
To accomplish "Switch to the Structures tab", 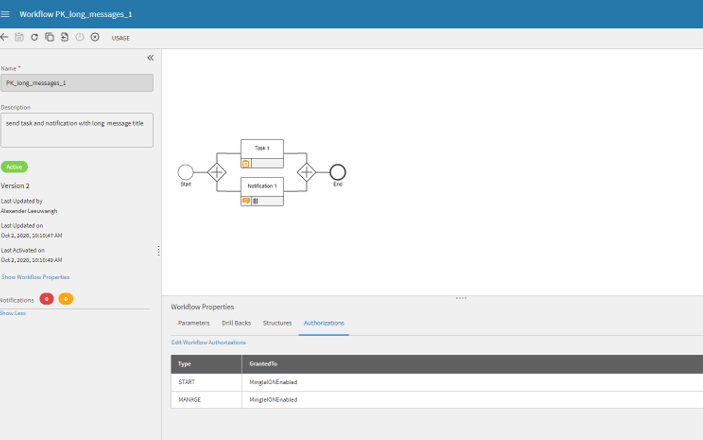I will point(277,323).
